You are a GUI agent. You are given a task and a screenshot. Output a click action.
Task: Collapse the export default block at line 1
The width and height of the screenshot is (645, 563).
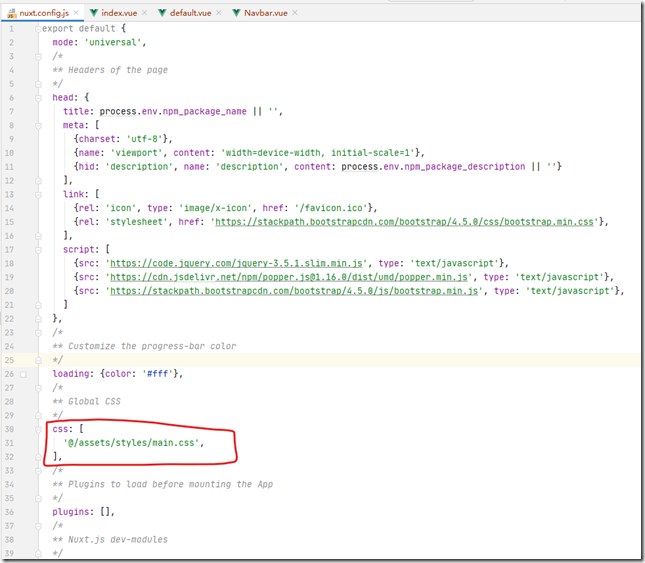point(38,29)
